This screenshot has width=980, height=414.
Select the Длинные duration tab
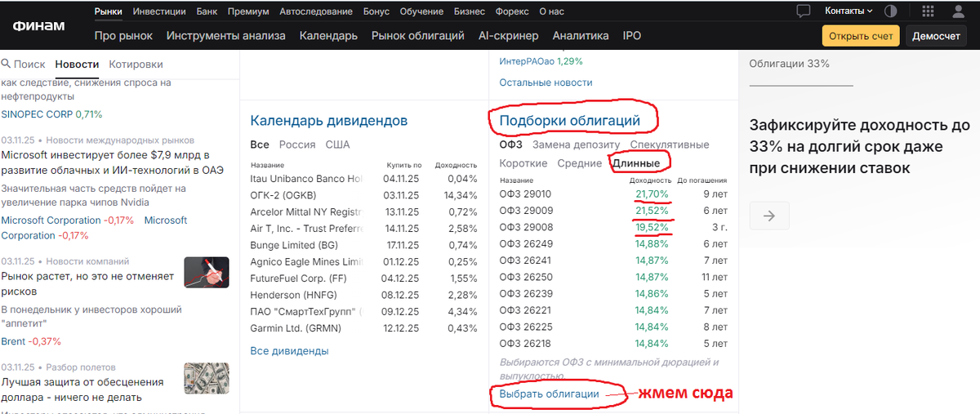tap(636, 163)
